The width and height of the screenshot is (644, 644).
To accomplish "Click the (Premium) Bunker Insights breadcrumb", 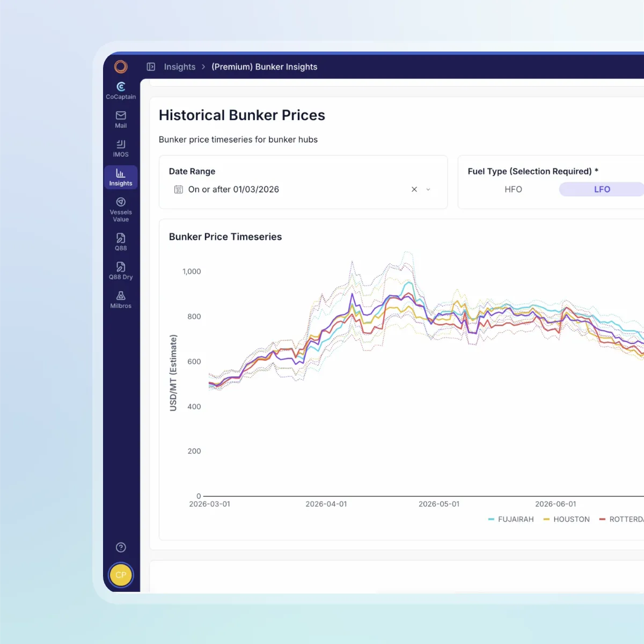I will (x=265, y=67).
